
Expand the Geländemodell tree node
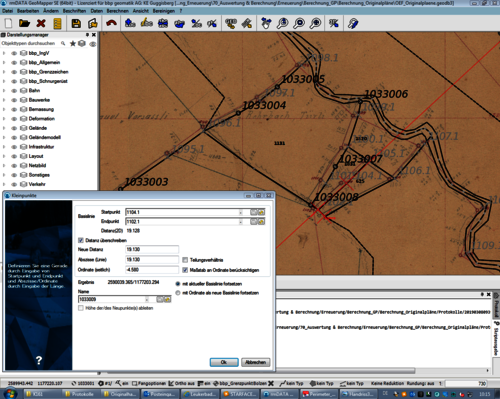tap(4, 137)
